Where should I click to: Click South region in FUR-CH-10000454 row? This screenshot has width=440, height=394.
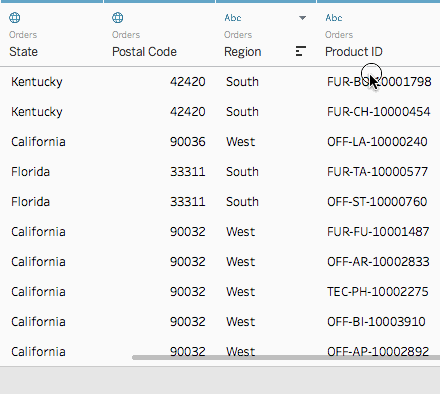(x=242, y=112)
